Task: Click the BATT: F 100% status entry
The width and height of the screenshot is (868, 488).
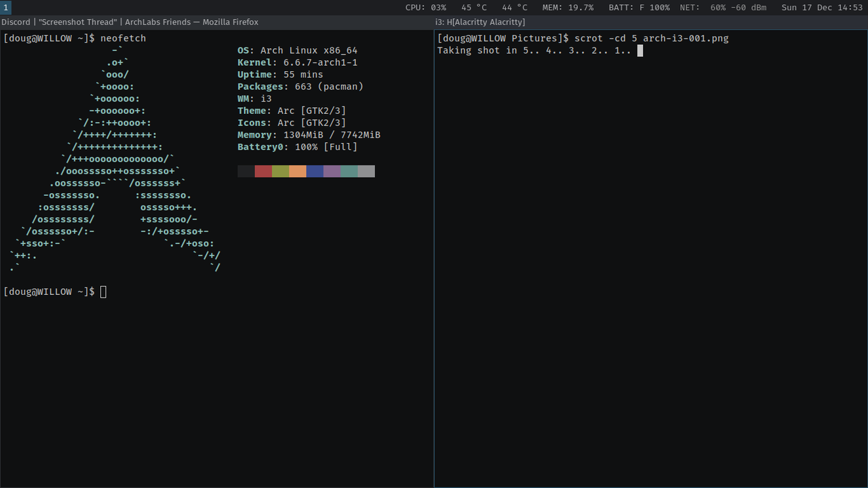Action: pyautogui.click(x=639, y=7)
